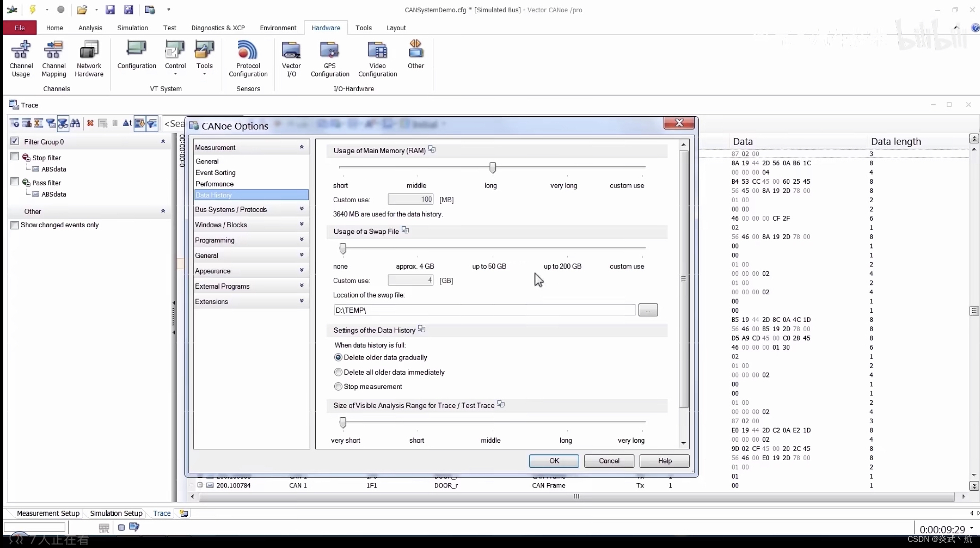Select Stop measurement radio option
Image resolution: width=980 pixels, height=548 pixels.
[x=338, y=386]
